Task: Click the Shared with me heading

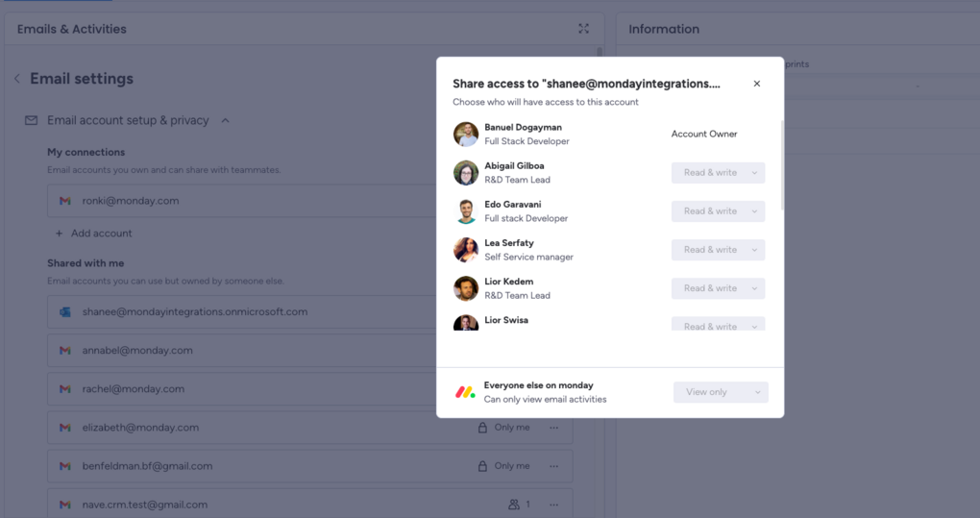Action: [x=86, y=263]
